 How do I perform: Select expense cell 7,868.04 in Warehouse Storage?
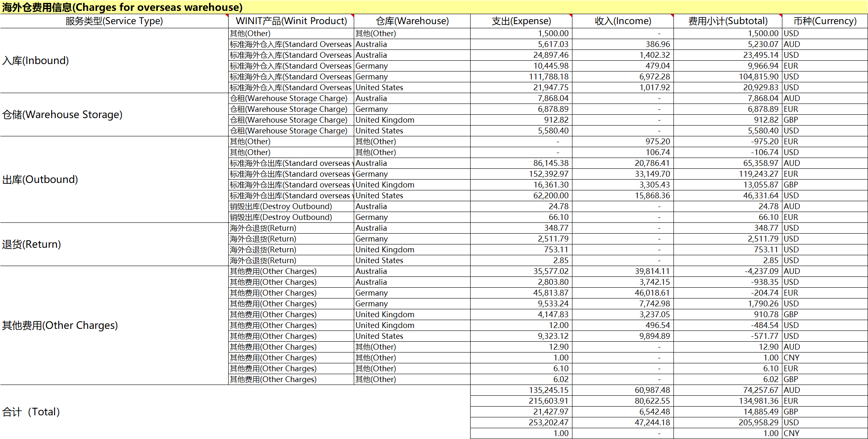521,98
